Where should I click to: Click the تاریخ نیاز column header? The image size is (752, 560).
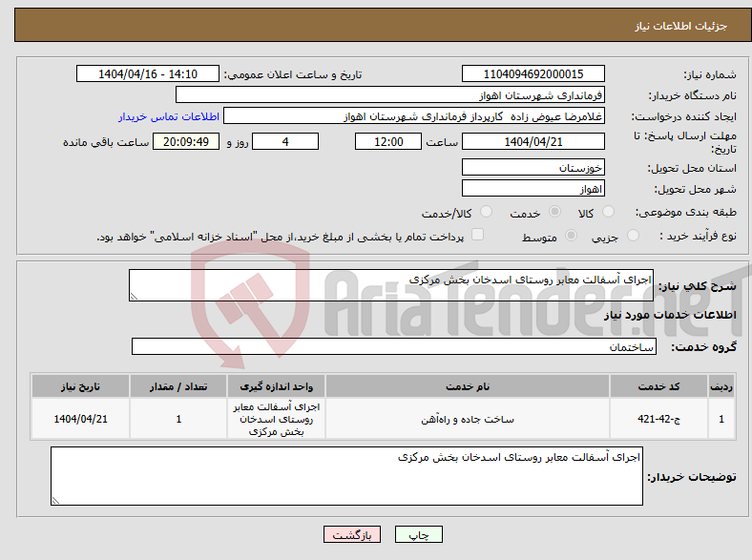coord(80,386)
